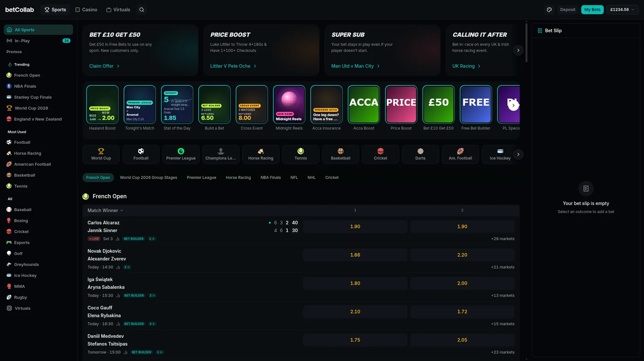
Task: Show more quick-link cards with arrow
Action: (x=513, y=105)
